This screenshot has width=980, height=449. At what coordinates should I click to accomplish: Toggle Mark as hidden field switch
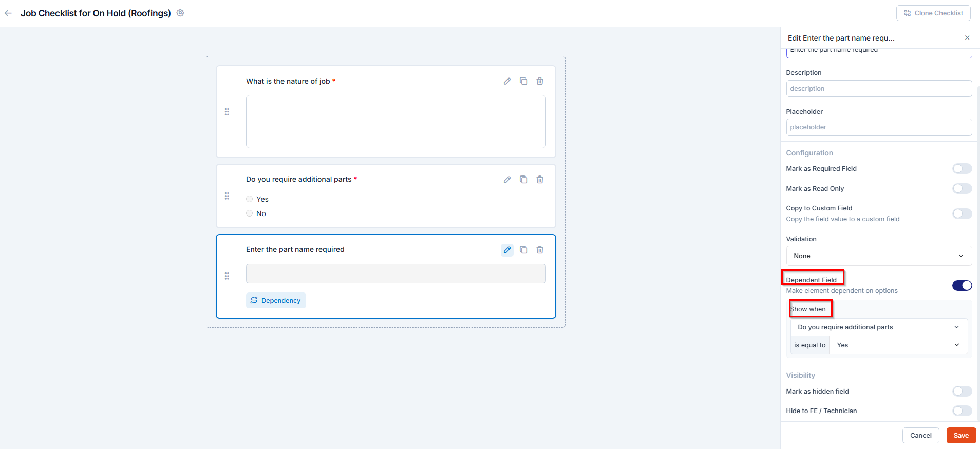click(x=962, y=392)
